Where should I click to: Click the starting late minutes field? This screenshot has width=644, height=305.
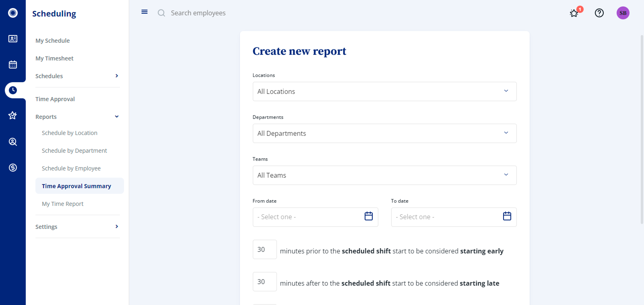(x=264, y=282)
